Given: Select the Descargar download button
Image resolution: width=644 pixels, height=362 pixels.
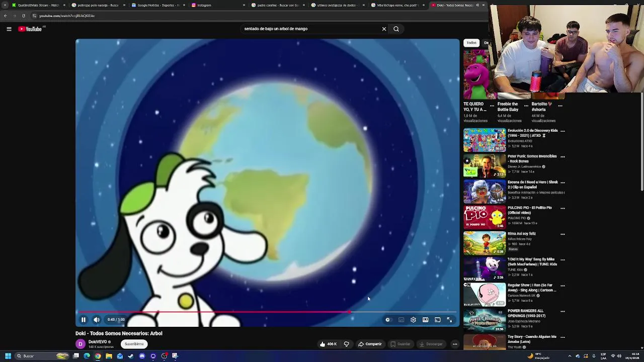Looking at the screenshot, I should 431,344.
